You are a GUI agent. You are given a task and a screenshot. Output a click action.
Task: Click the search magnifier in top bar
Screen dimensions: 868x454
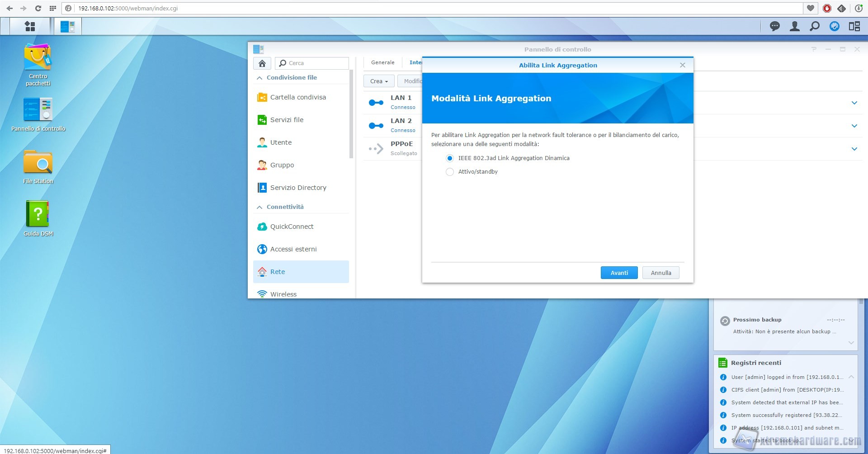814,26
